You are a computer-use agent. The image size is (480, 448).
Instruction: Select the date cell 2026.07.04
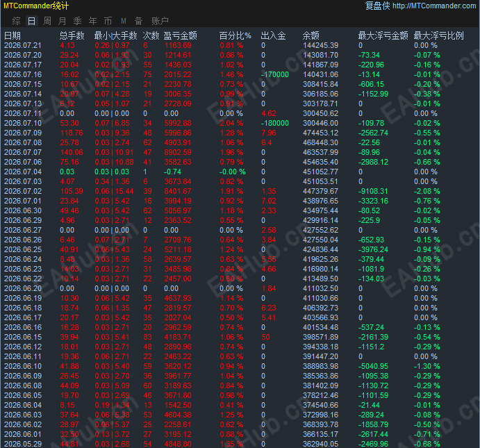pyautogui.click(x=23, y=172)
